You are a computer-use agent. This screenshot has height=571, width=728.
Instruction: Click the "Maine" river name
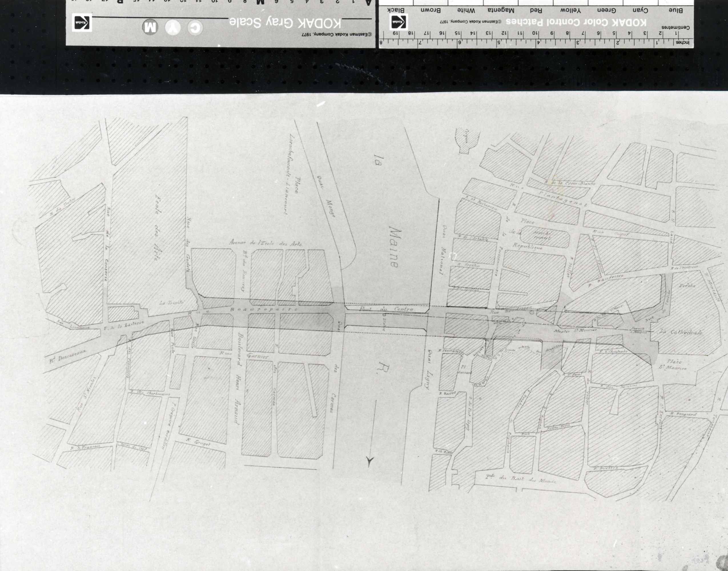(394, 246)
